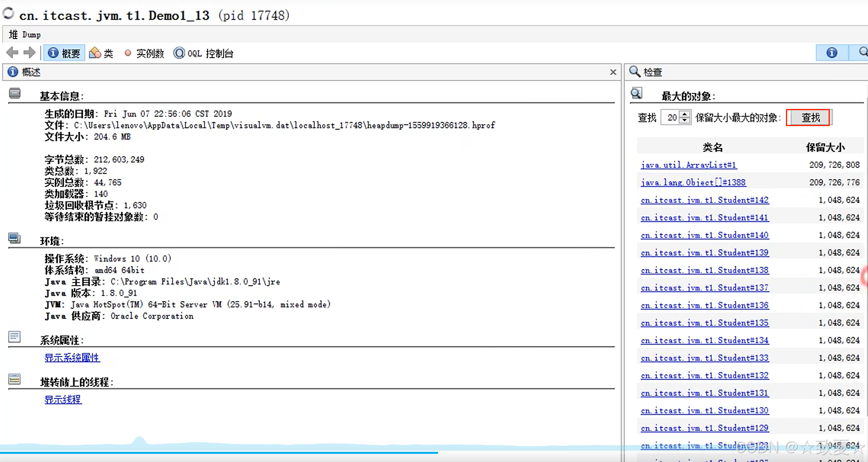Screen dimensions: 868x462
Task: Open the 实例数 instances view
Action: tap(144, 53)
